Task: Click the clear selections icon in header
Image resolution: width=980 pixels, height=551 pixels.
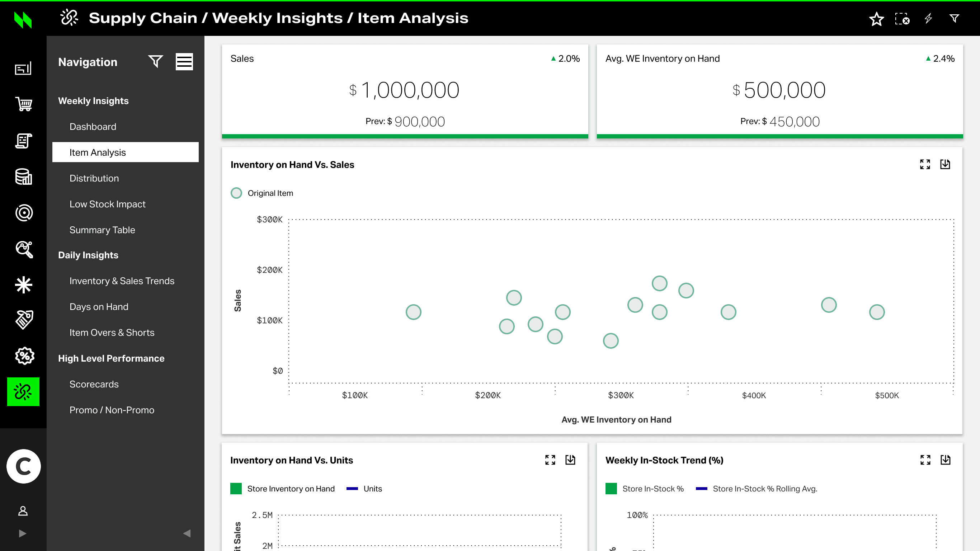Action: (x=902, y=19)
